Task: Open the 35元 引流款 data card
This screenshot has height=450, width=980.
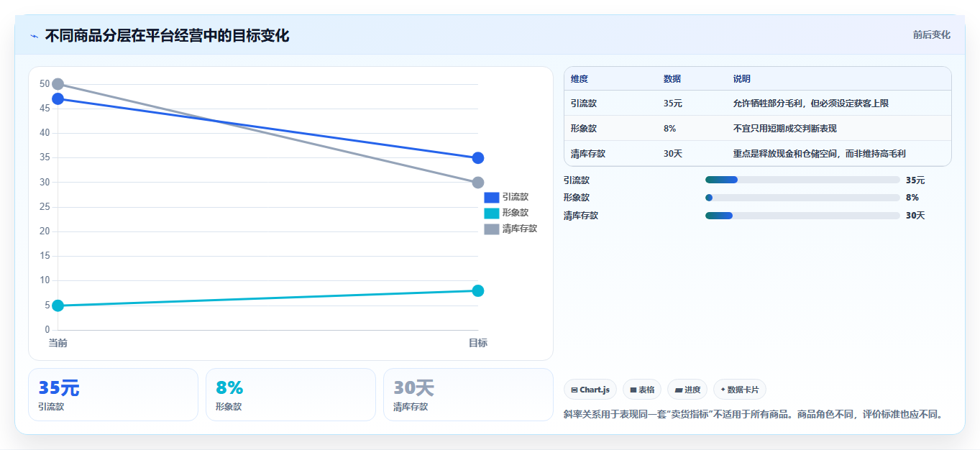Action: 113,395
